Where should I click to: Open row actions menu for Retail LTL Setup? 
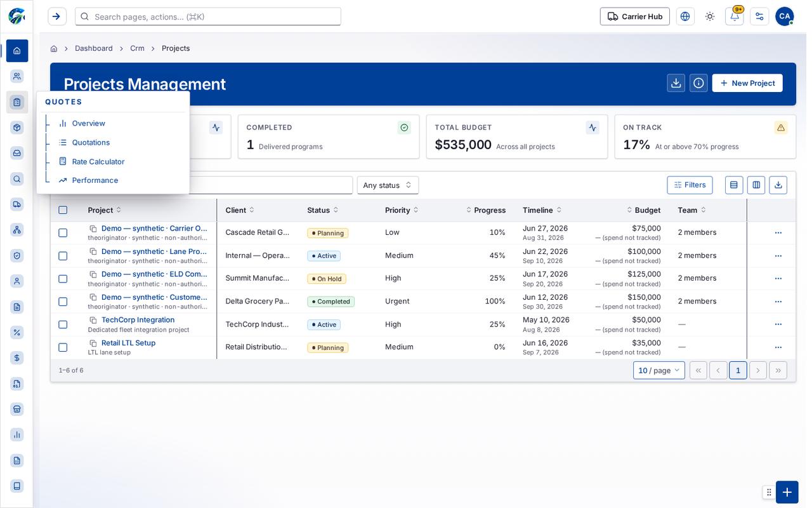(x=778, y=347)
